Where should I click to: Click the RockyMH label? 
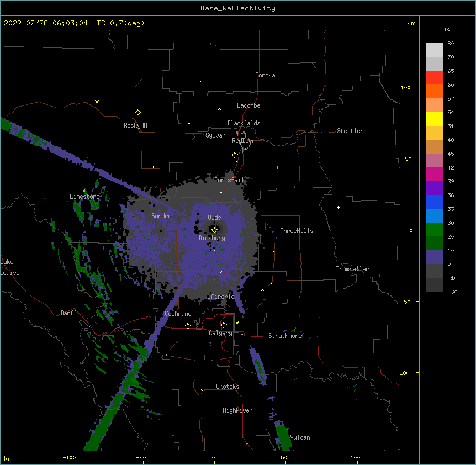pyautogui.click(x=135, y=125)
